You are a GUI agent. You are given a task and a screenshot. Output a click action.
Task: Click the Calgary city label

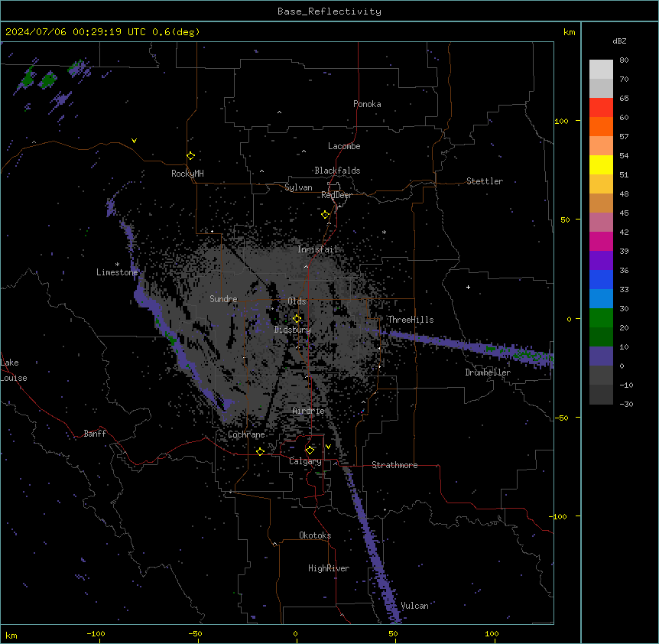(x=305, y=461)
